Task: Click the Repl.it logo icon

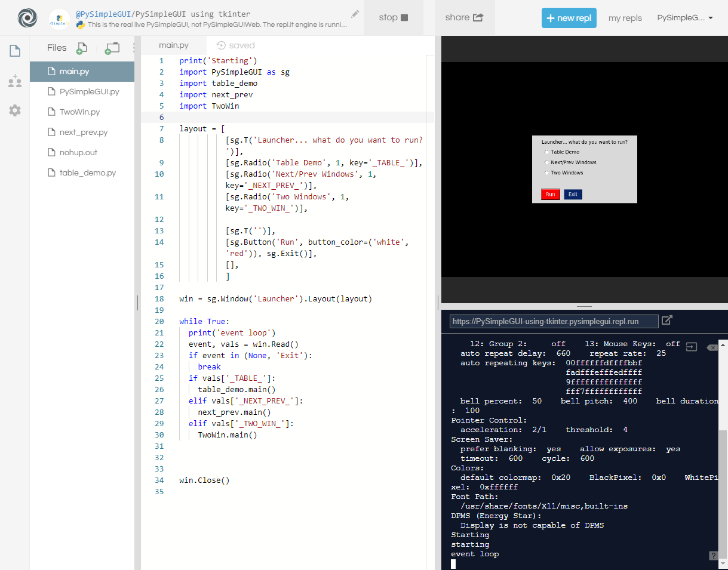Action: point(27,18)
